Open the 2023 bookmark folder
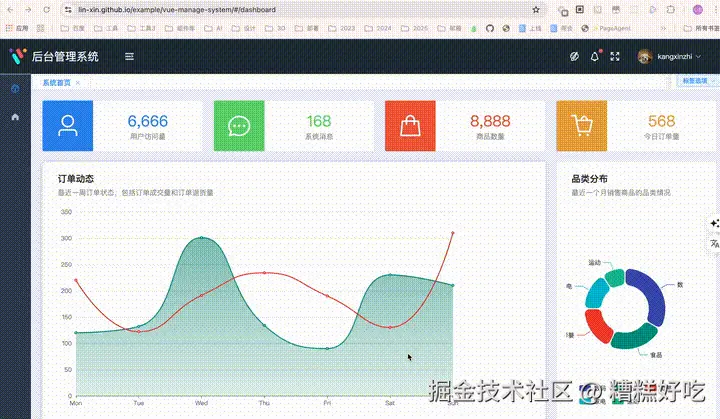The image size is (720, 419). point(342,28)
